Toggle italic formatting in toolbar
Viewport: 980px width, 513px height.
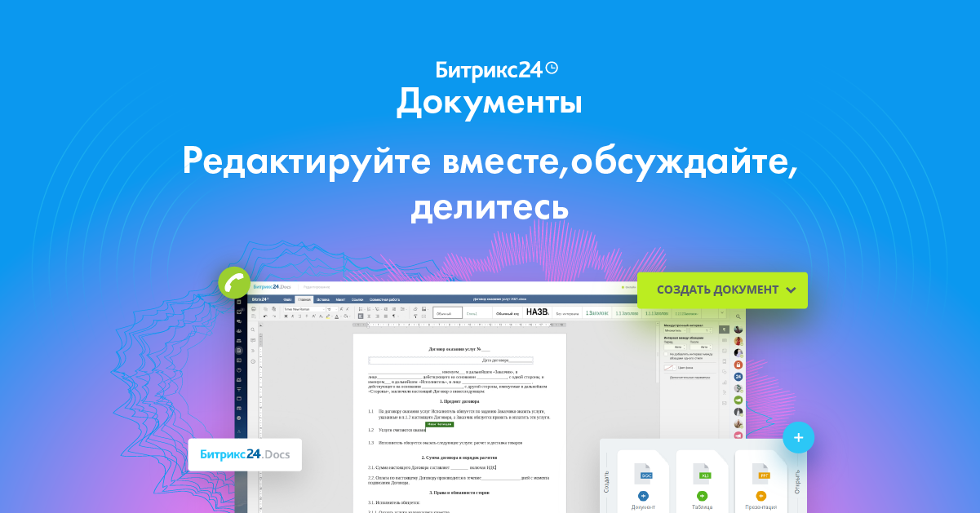[292, 316]
